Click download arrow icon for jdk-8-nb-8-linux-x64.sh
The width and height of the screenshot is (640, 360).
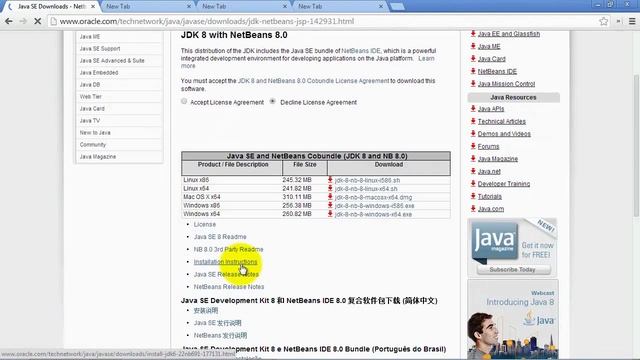click(330, 188)
